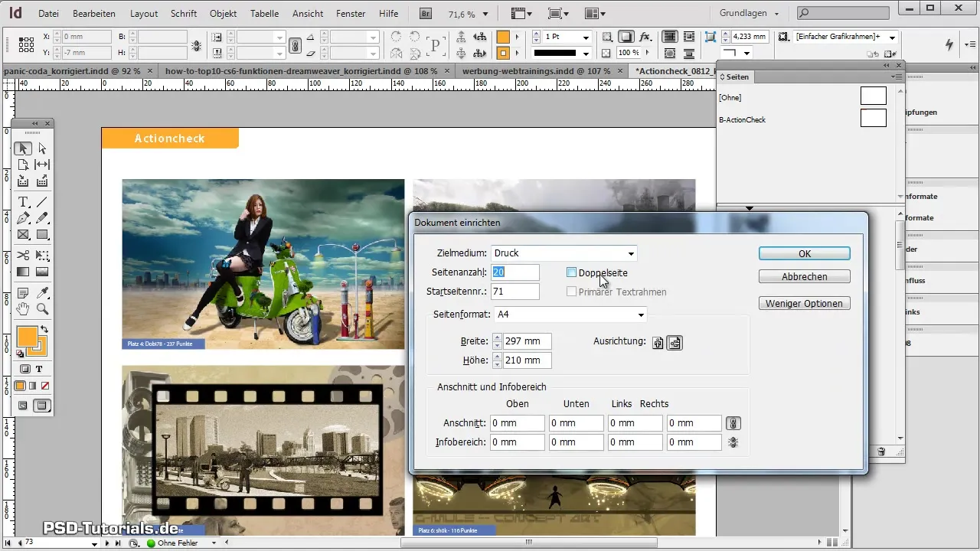Select the Page tool
This screenshot has height=551, width=980.
[x=23, y=165]
